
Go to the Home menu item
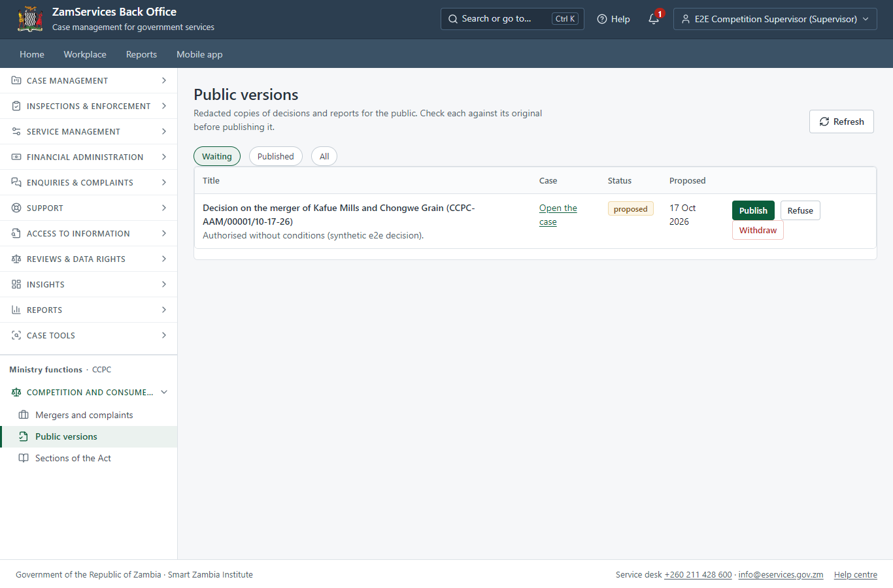point(32,54)
